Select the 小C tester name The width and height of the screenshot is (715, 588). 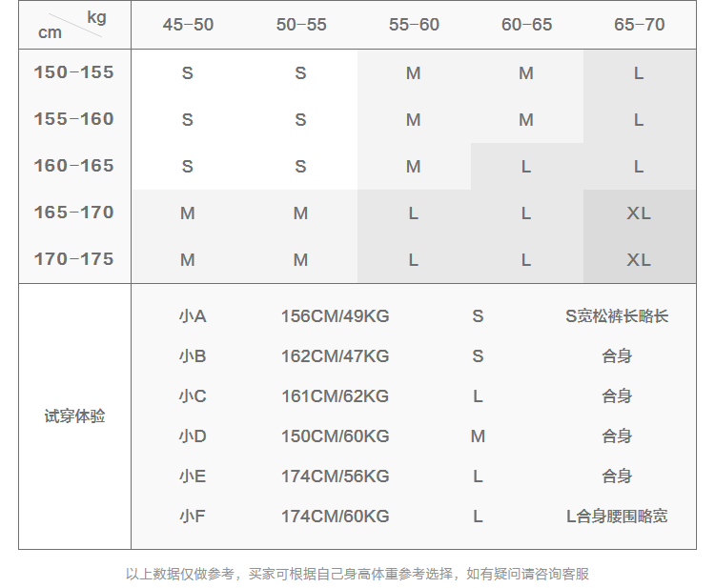192,396
